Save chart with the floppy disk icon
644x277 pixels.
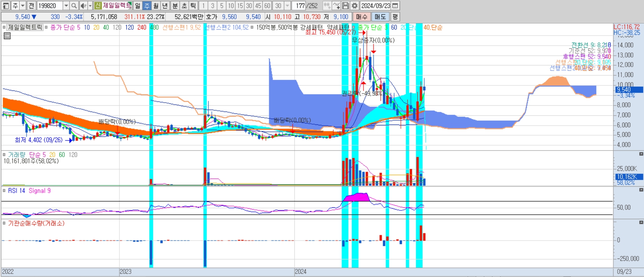(345, 6)
